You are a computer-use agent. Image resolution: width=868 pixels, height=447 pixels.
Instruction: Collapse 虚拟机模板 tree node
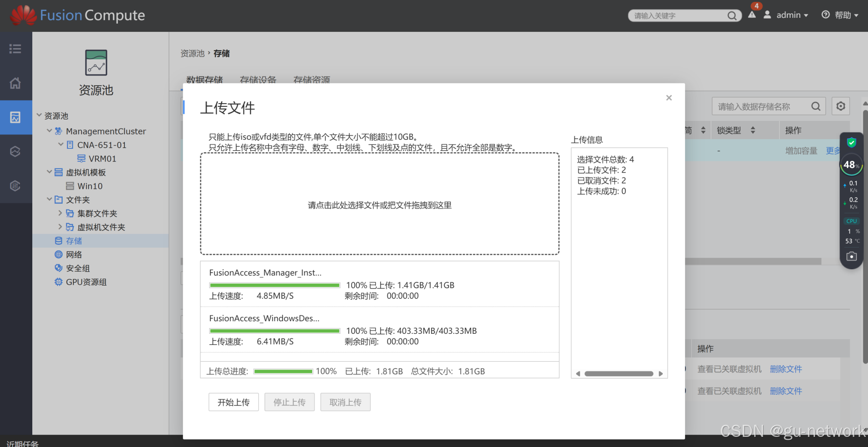(x=49, y=171)
